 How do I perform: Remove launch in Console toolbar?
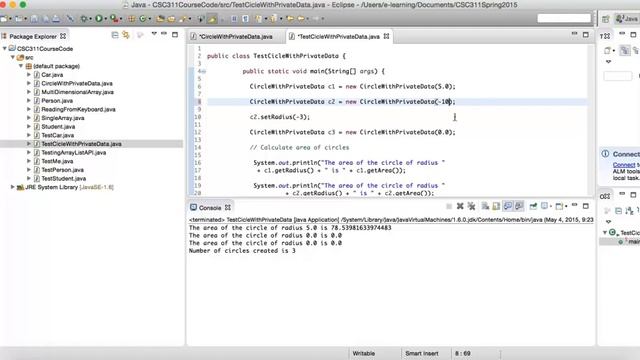tap(460, 207)
